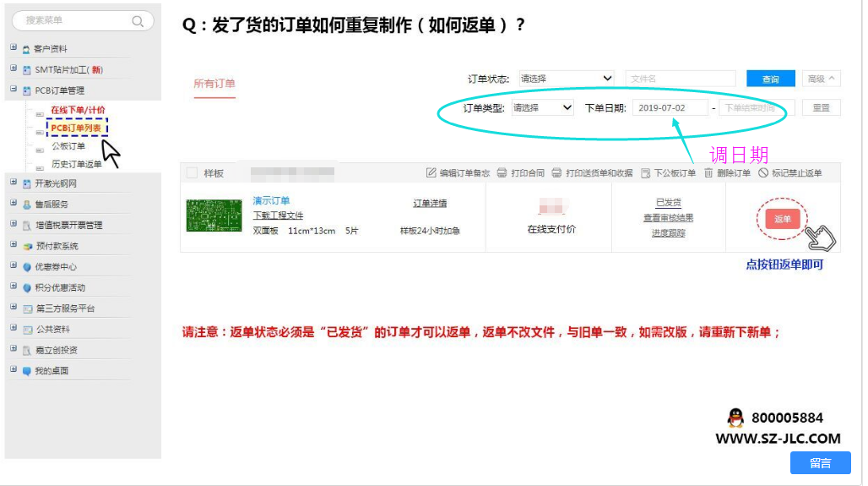The image size is (868, 486).
Task: Click the QQ penguin contact icon
Action: [x=735, y=418]
